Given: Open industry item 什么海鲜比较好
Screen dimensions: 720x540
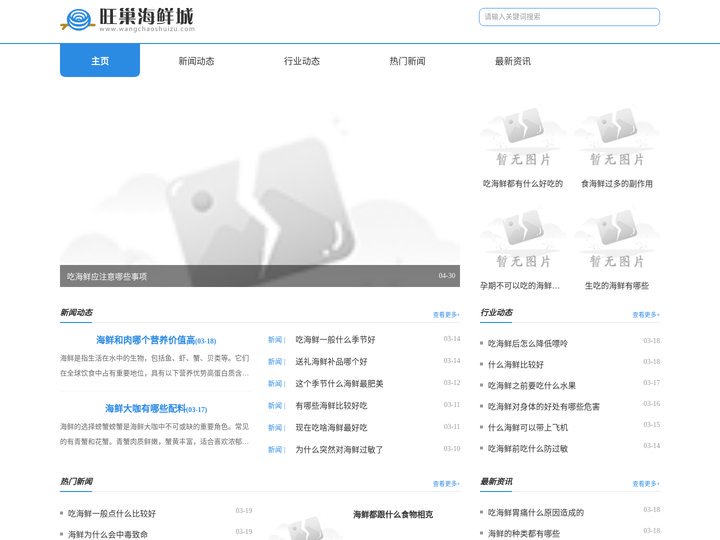Looking at the screenshot, I should (516, 365).
